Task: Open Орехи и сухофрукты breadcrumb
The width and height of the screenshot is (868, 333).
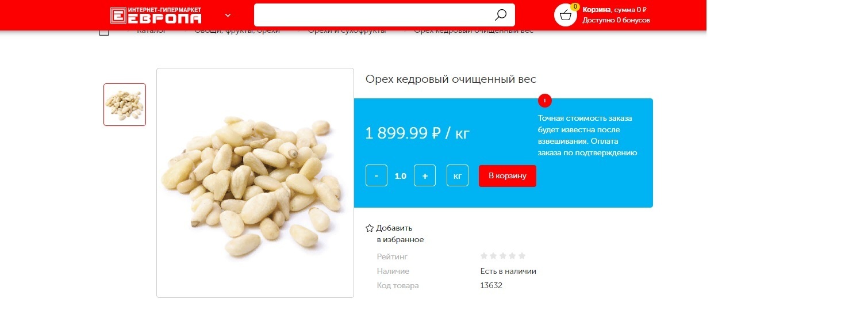Action: (x=347, y=30)
